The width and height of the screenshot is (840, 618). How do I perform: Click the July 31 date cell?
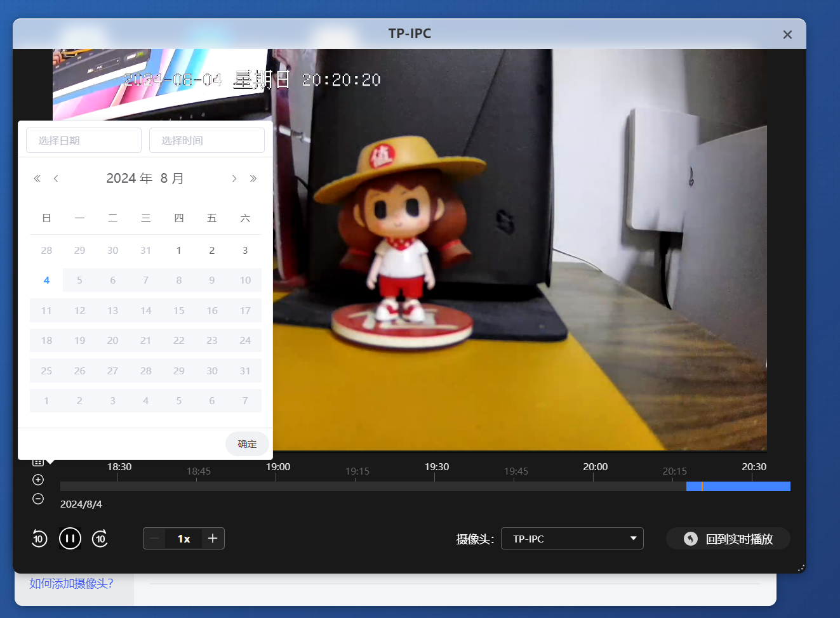(146, 250)
